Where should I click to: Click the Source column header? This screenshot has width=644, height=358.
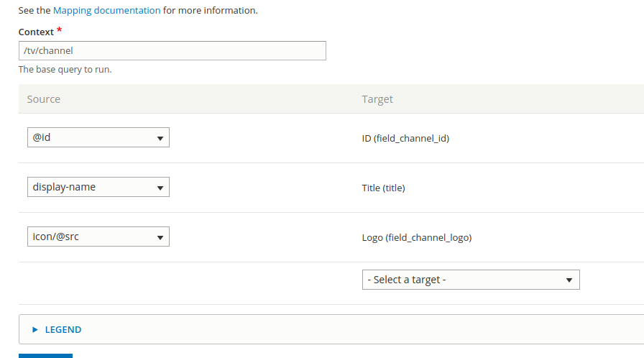44,99
